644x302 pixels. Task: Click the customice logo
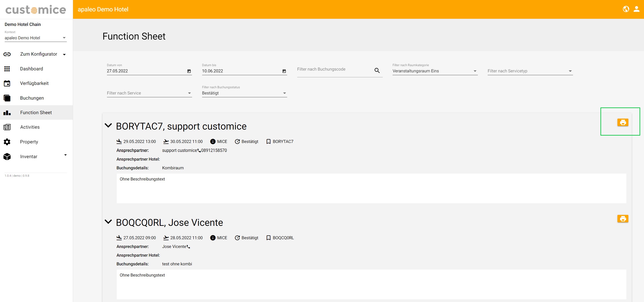click(36, 10)
